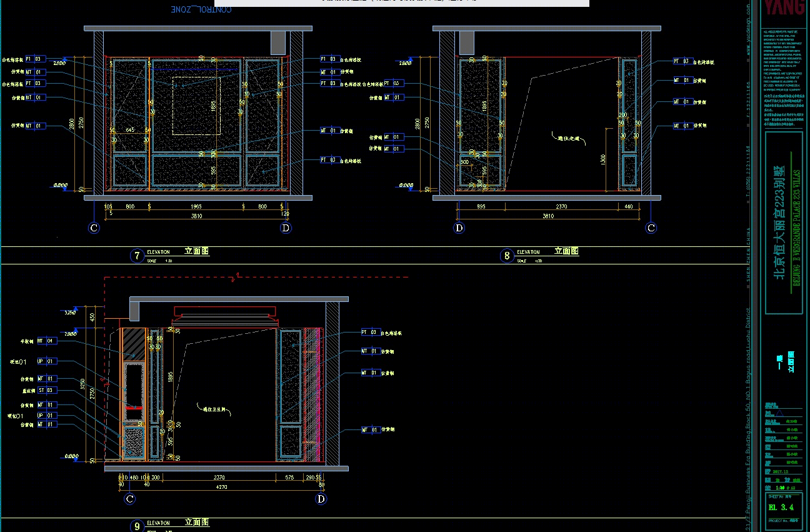Pick the 2370 dimension under elevation 8
Screen dimensions: 810x532
pyautogui.click(x=561, y=206)
